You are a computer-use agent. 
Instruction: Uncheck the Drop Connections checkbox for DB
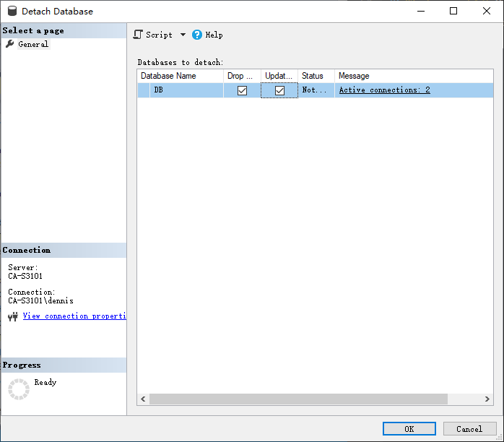point(243,90)
